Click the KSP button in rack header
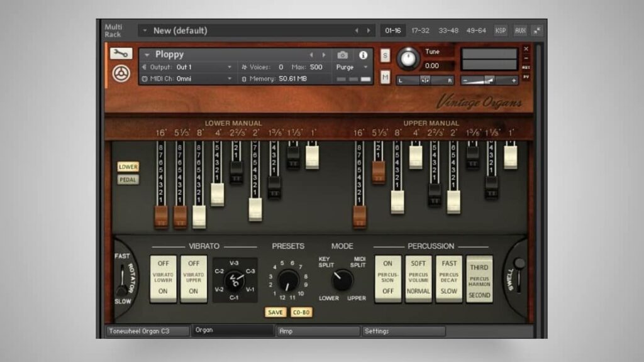The height and width of the screenshot is (362, 644). 501,30
